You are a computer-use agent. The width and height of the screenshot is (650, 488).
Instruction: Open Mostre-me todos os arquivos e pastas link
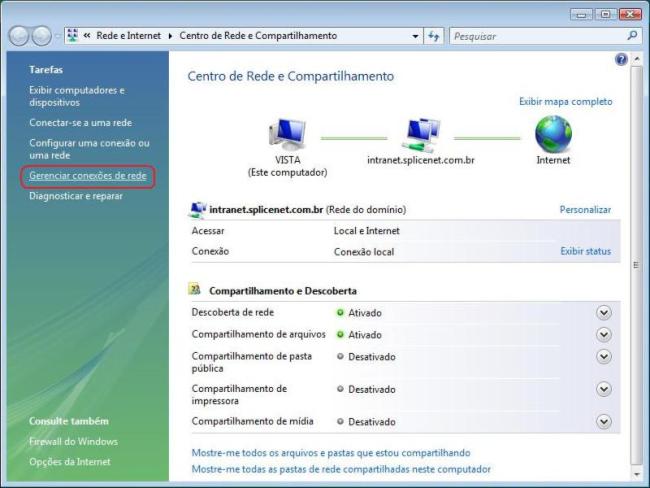331,453
